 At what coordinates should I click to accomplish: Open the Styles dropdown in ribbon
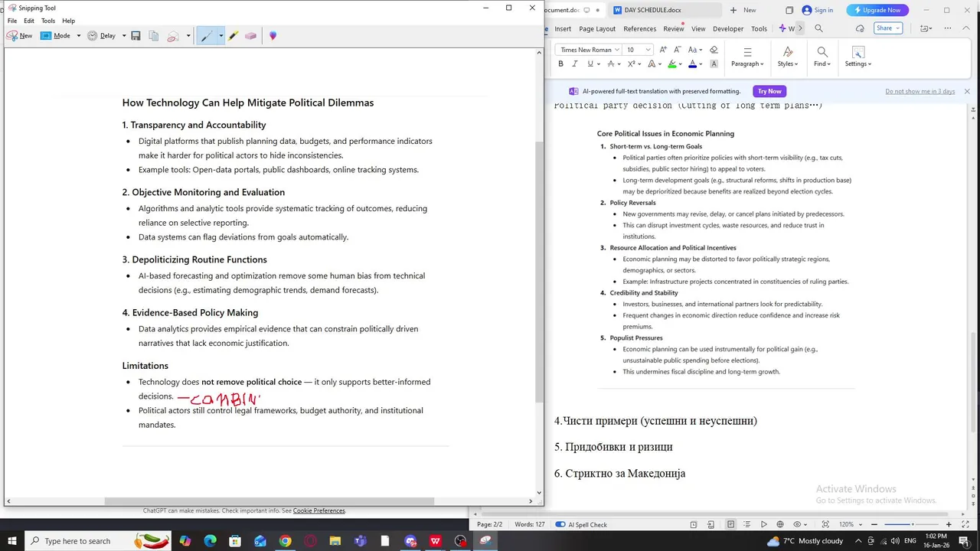786,57
